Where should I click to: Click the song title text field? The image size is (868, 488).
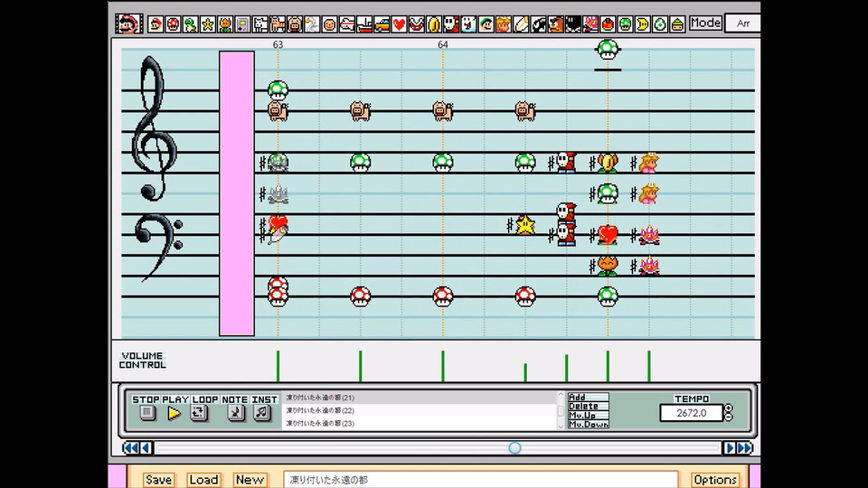[x=480, y=480]
